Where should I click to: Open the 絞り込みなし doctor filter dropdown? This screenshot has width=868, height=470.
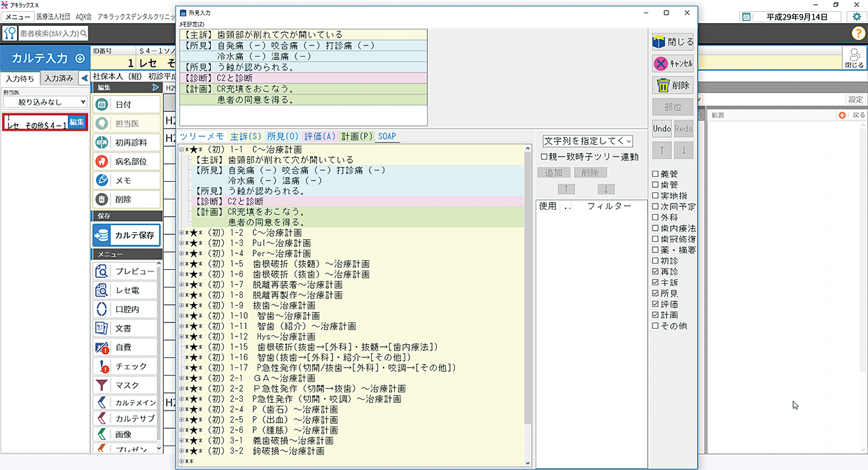[x=45, y=102]
